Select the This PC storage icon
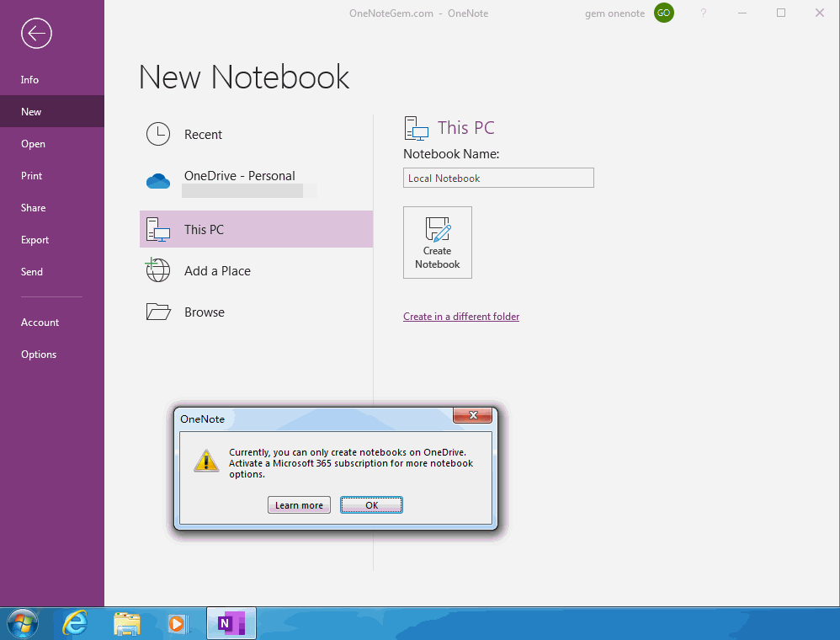The width and height of the screenshot is (840, 640). pyautogui.click(x=157, y=228)
